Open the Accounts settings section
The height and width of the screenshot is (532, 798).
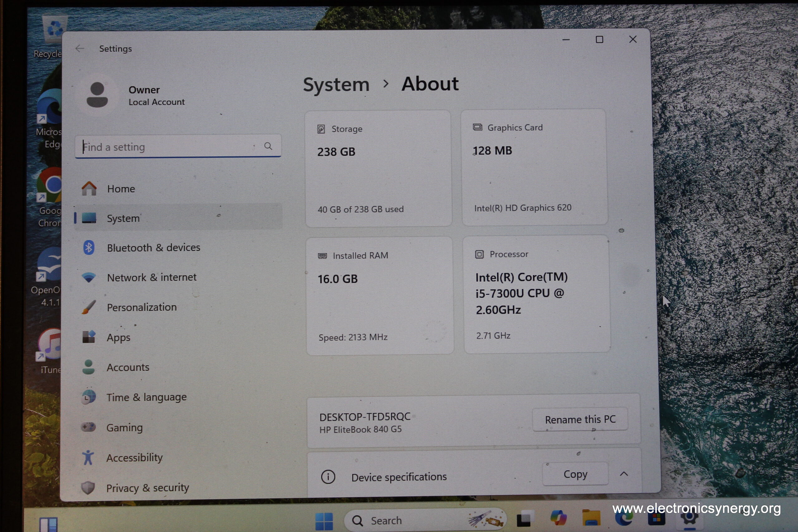tap(127, 367)
